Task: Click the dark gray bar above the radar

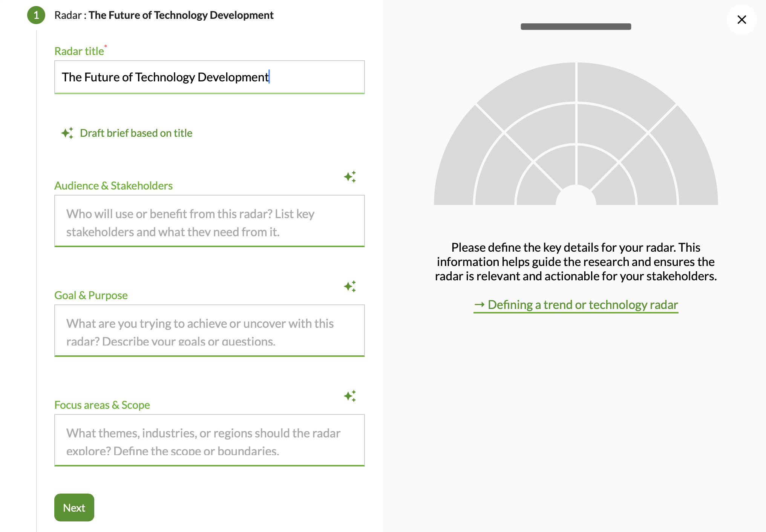Action: coord(576,26)
